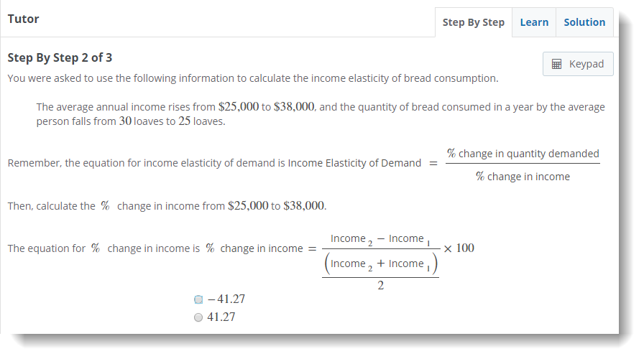Click the "× 100" multiplier in formula
The width and height of the screenshot is (644, 359).
click(x=459, y=248)
